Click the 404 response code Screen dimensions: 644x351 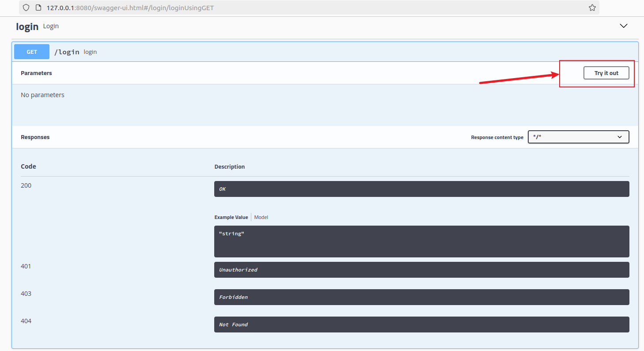point(26,321)
